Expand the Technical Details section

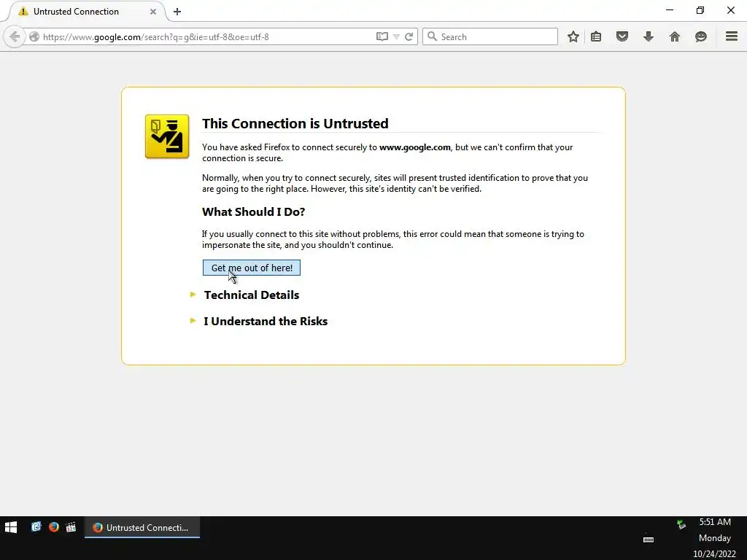[251, 295]
